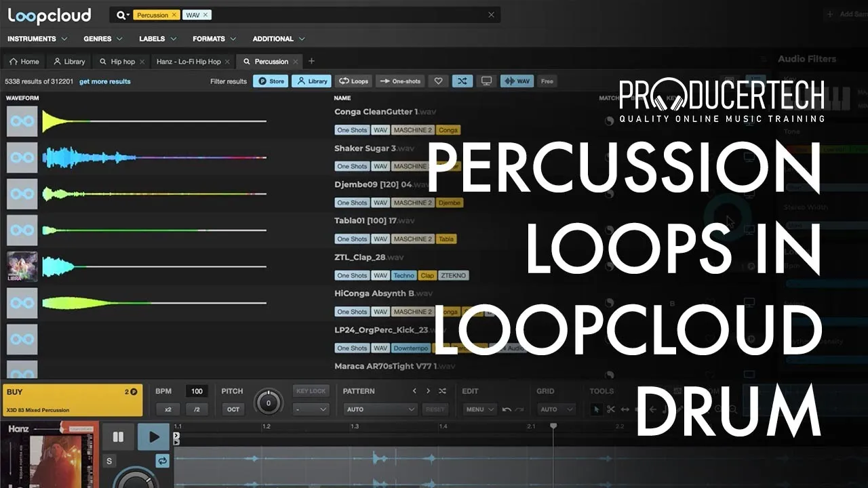Open the Genres dropdown menu
Viewport: 868px width, 488px height.
point(103,39)
